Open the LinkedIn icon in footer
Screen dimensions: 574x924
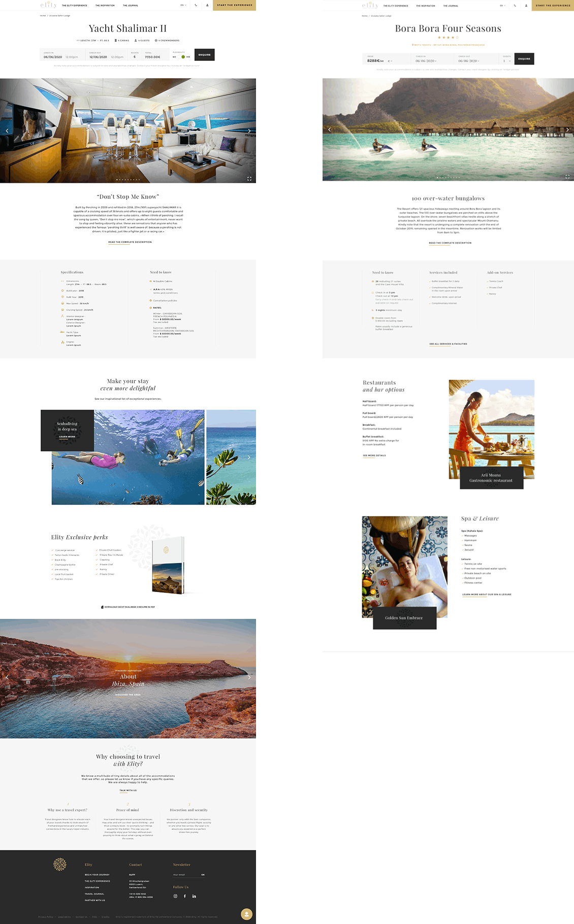[194, 896]
